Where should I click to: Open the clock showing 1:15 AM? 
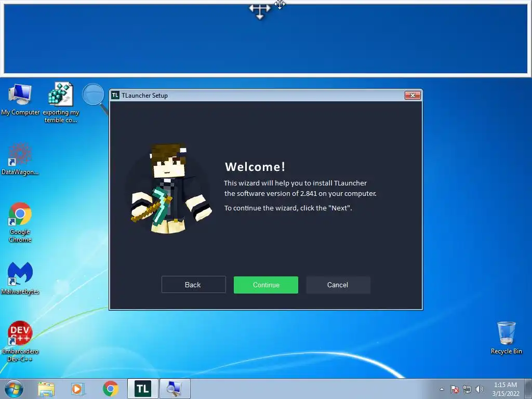(506, 389)
